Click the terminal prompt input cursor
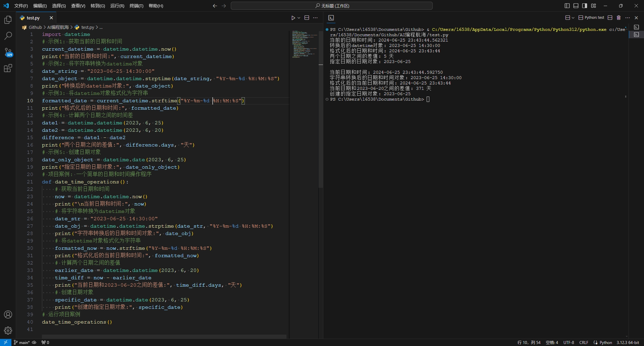 point(428,99)
